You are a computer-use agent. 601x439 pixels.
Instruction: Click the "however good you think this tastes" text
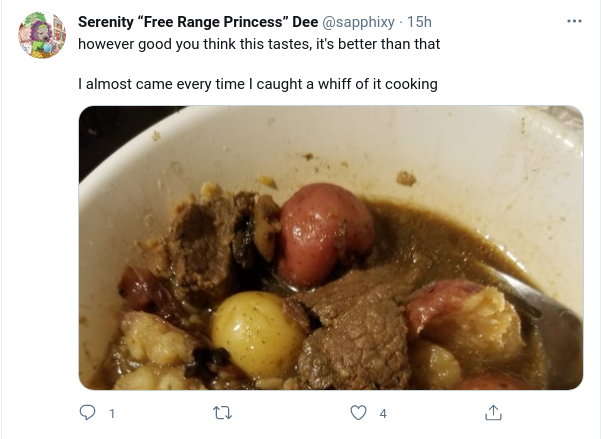(x=194, y=44)
